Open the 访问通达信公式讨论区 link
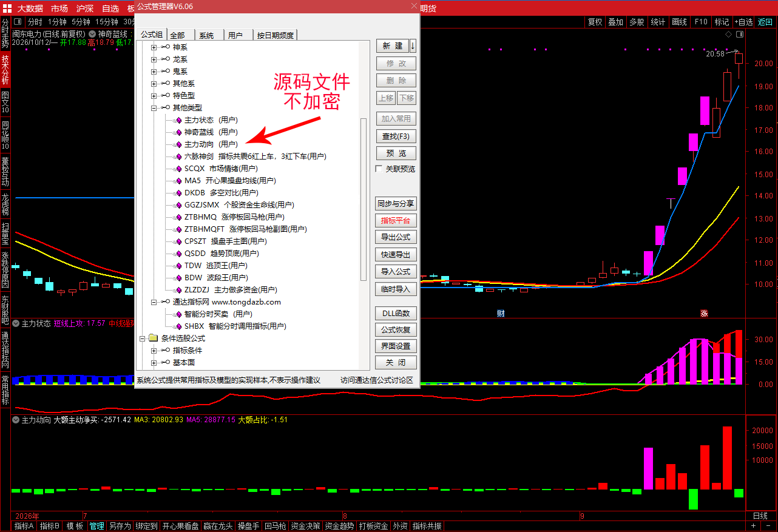This screenshot has width=778, height=532. tap(377, 380)
